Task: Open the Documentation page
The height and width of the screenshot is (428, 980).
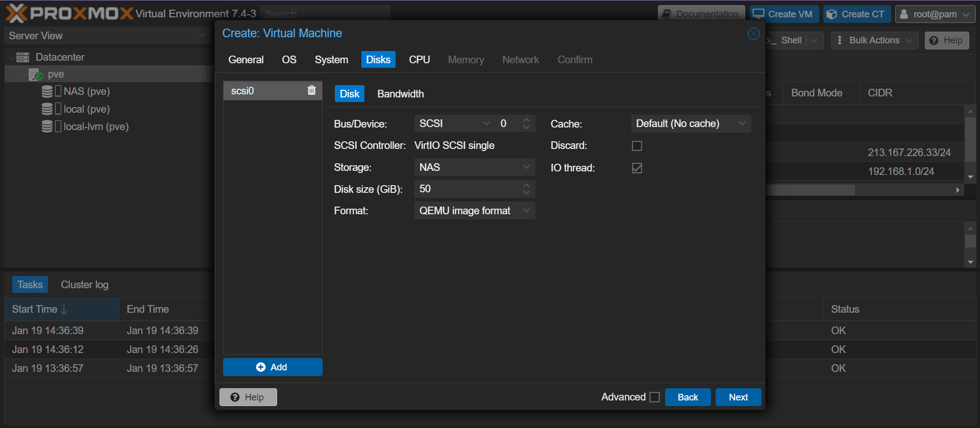Action: click(701, 14)
